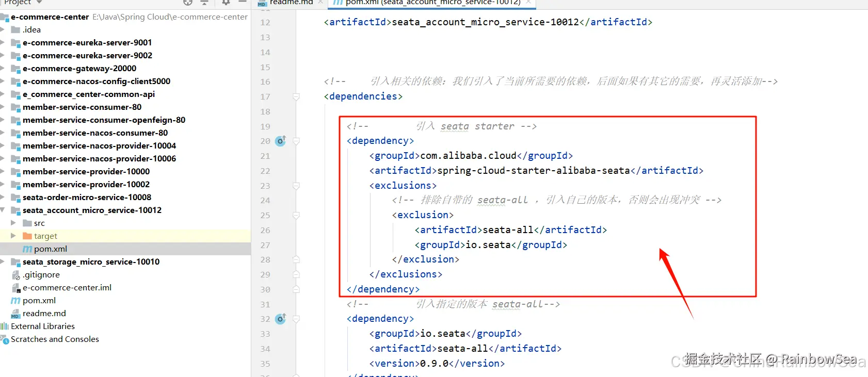
Task: Select External Libraries node
Action: [43, 326]
